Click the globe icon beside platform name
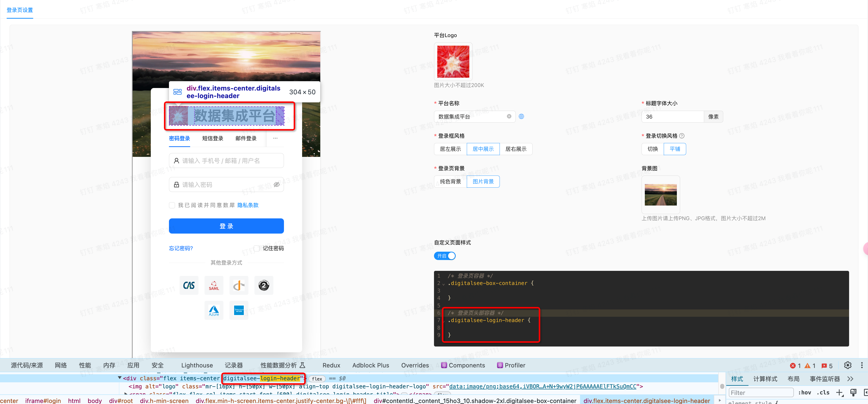Viewport: 868px width, 404px height. tap(521, 116)
